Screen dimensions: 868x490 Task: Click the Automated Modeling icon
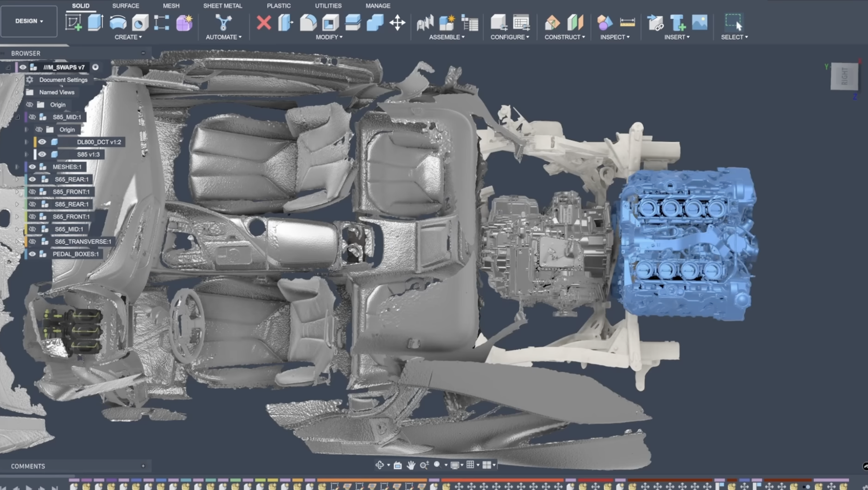click(223, 22)
